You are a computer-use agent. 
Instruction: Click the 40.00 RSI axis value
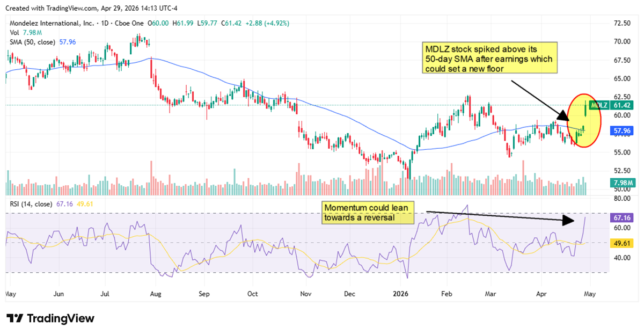click(x=621, y=258)
